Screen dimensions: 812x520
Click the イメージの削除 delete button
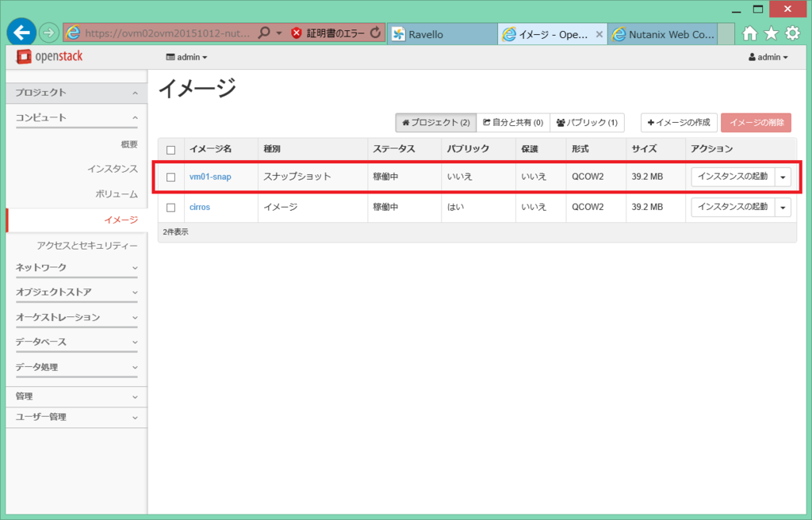pos(757,123)
